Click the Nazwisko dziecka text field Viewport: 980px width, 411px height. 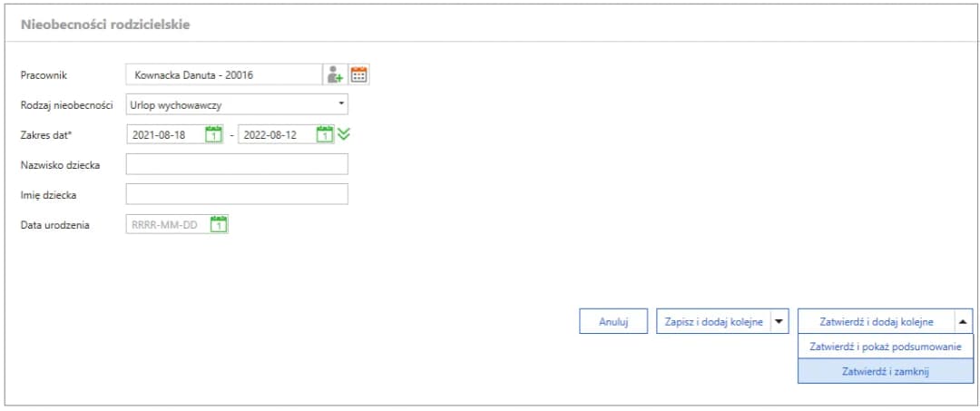(x=237, y=164)
